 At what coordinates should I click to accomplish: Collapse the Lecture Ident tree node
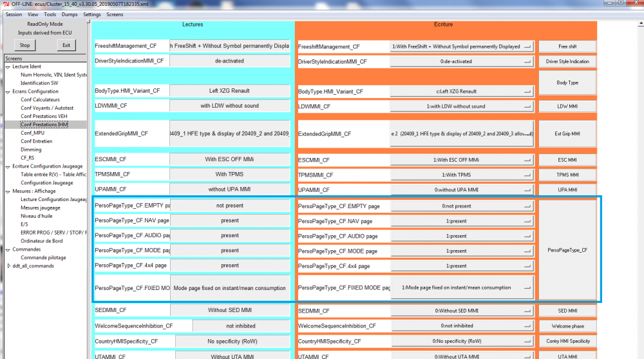coord(8,66)
